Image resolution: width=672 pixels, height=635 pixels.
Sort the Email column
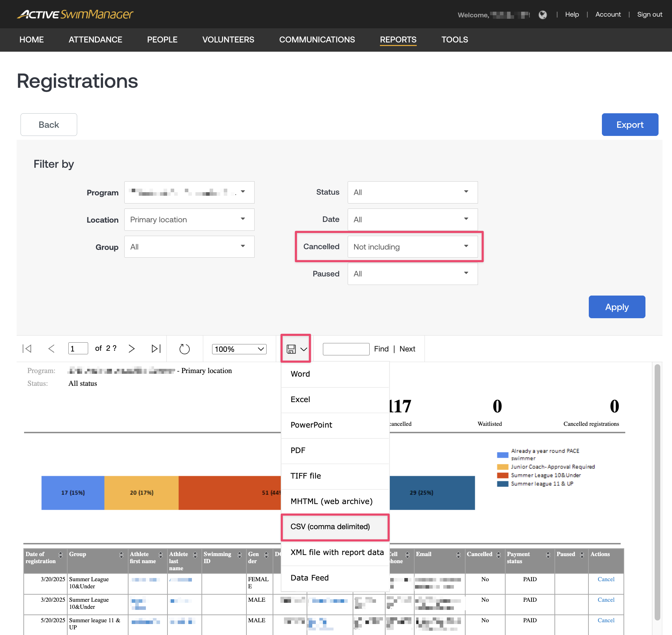pos(459,554)
